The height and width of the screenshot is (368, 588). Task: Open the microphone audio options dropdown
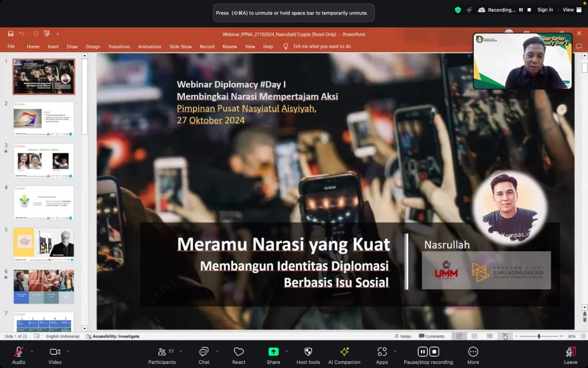32,351
